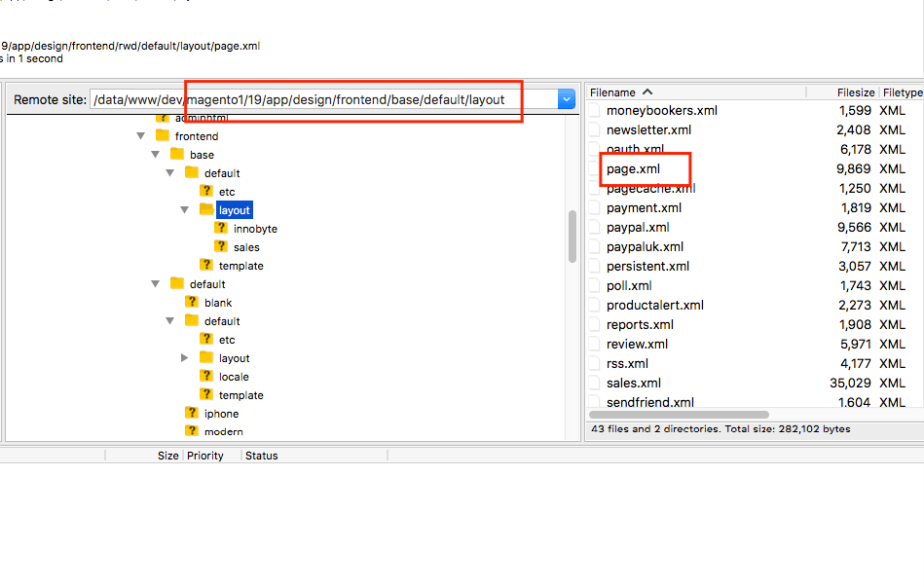Image resolution: width=924 pixels, height=587 pixels.
Task: Collapse the base folder
Action: [156, 155]
